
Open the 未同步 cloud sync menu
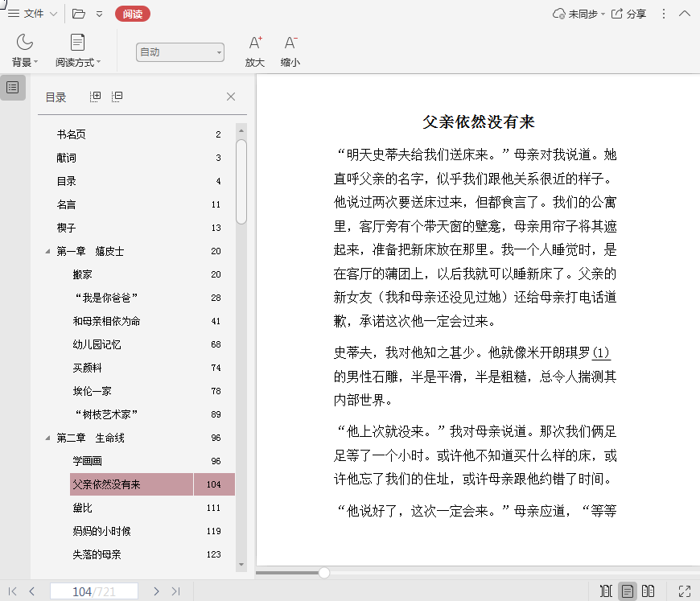579,14
